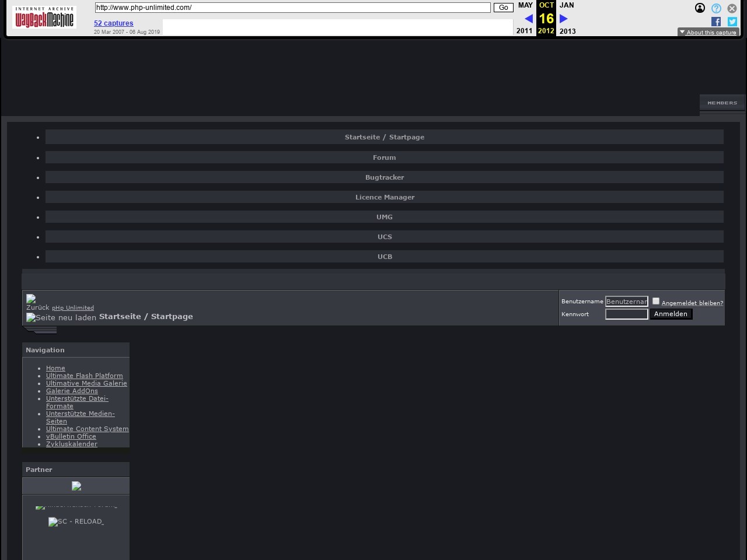Click the Kennwort password field
This screenshot has width=747, height=560.
tap(626, 314)
